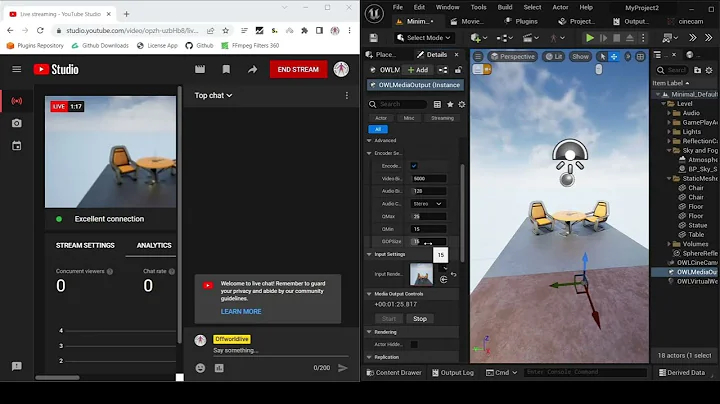This screenshot has width=720, height=404.
Task: Open the Audio Channels Stereo dropdown
Action: [427, 203]
